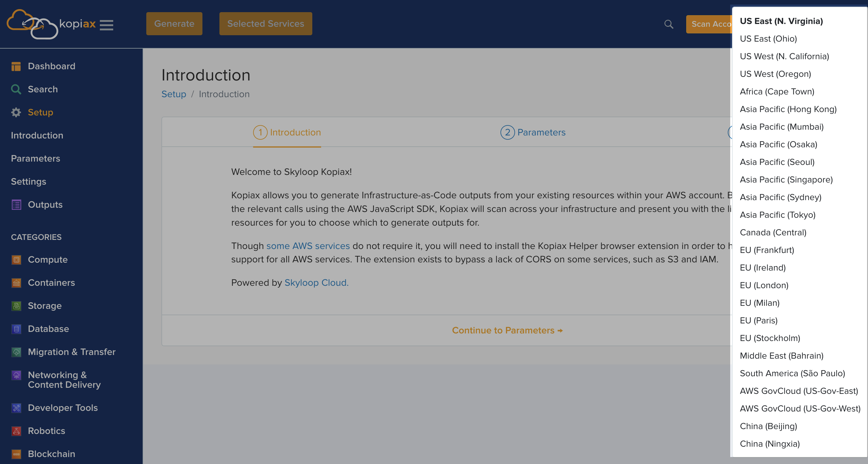The image size is (868, 464).
Task: Click the Generate button
Action: click(x=174, y=24)
